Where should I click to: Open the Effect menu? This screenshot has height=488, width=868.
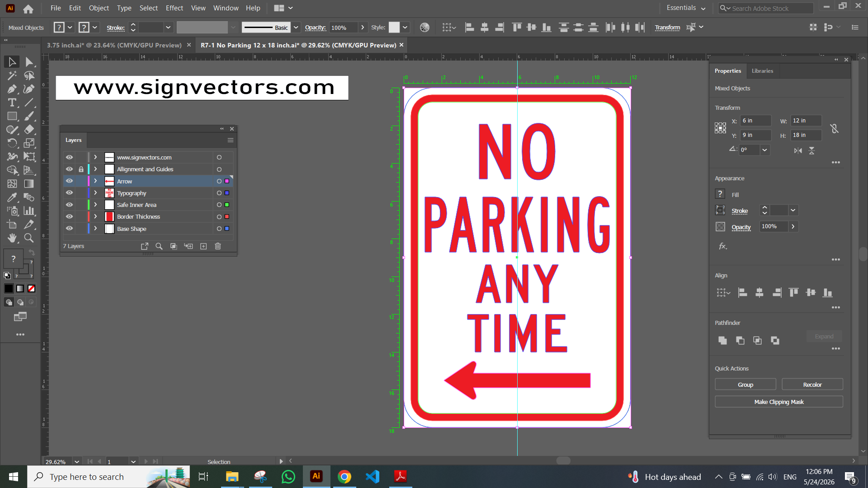[x=174, y=8]
